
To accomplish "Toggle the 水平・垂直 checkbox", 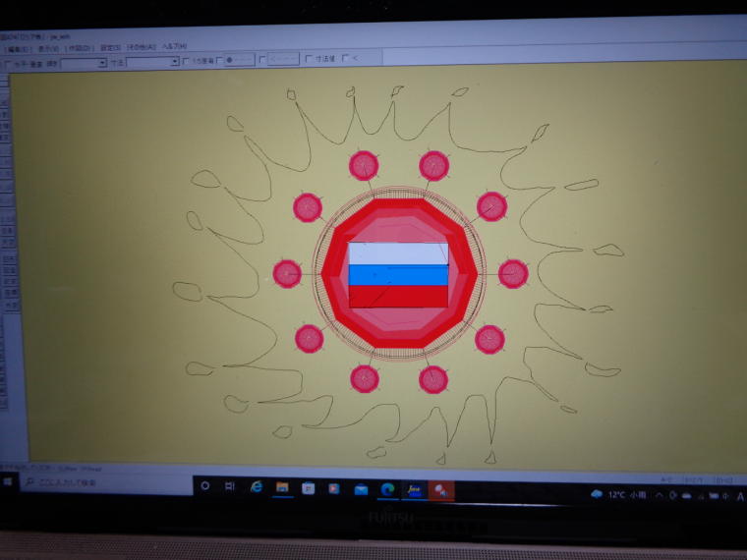I will 8,64.
